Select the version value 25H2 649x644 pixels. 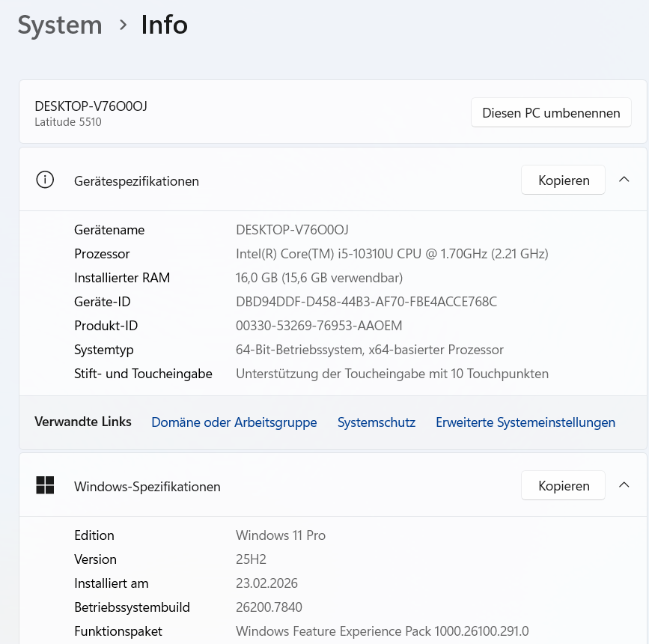tap(251, 559)
